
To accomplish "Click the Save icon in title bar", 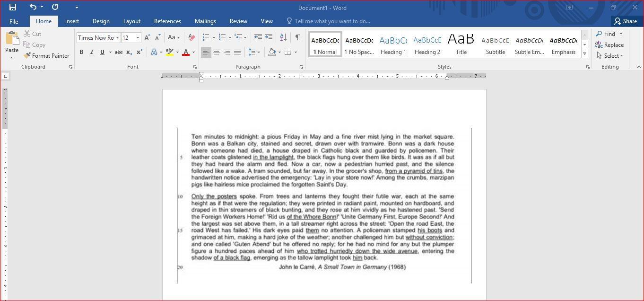I will 13,7.
